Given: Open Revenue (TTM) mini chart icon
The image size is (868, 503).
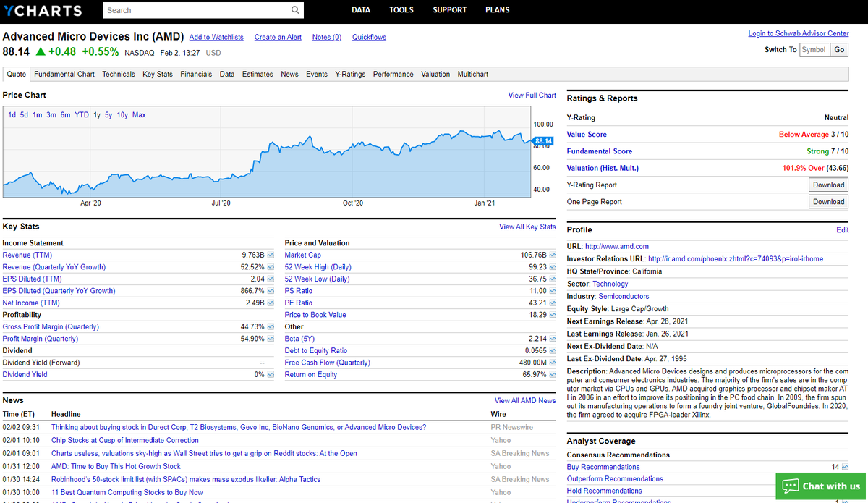Looking at the screenshot, I should point(271,255).
